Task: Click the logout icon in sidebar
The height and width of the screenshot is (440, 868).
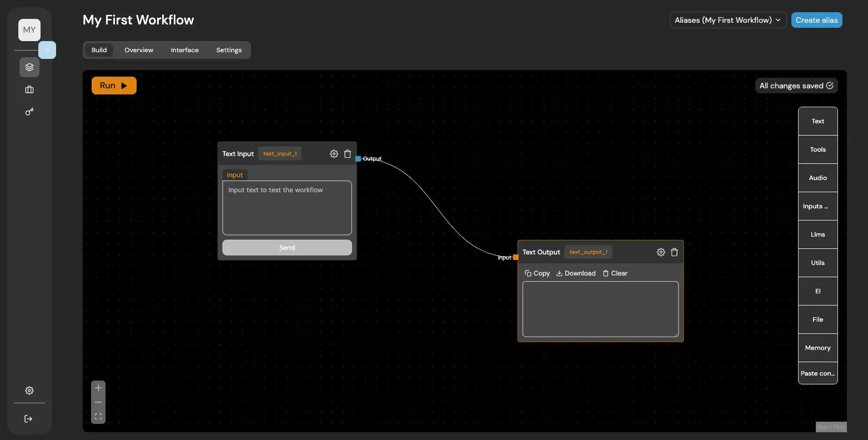Action: pos(29,419)
